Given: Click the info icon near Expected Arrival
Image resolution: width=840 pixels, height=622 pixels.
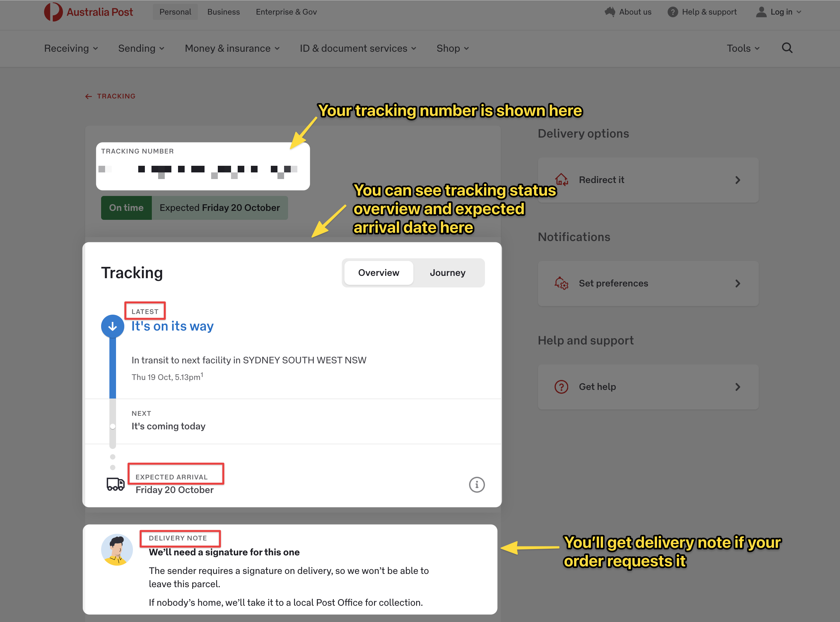Looking at the screenshot, I should coord(477,485).
